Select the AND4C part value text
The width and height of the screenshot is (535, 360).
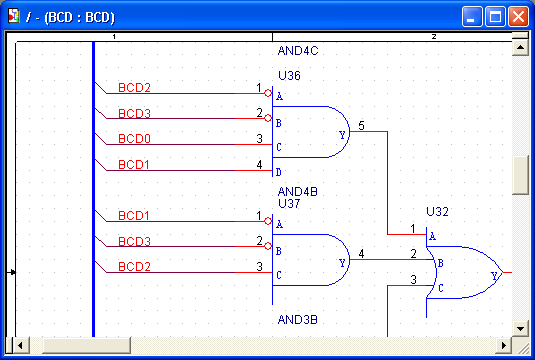[298, 51]
